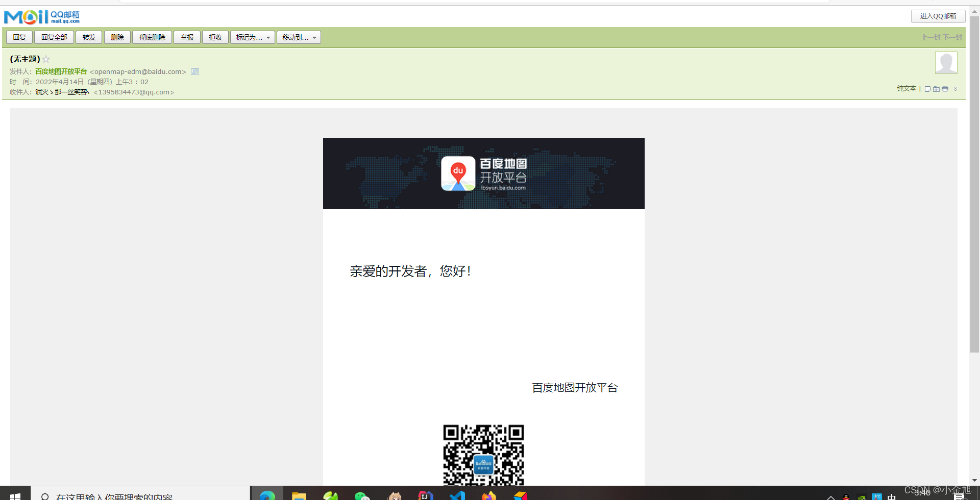Click the 彻底删除 button
This screenshot has width=980, height=500.
tap(152, 37)
